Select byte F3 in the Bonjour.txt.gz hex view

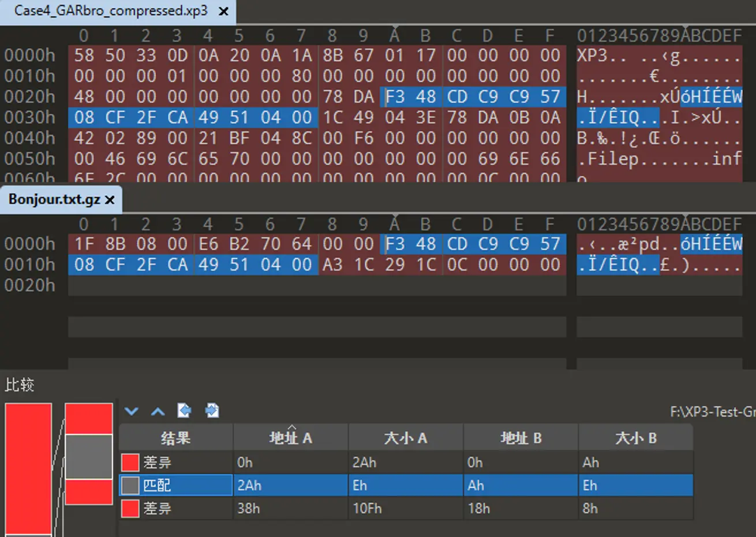[x=394, y=243]
